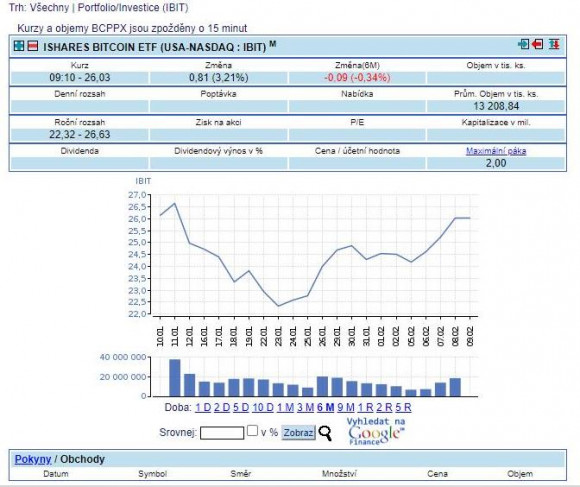The image size is (580, 487).
Task: Click the average volume value 13 208,84
Action: 496,106
